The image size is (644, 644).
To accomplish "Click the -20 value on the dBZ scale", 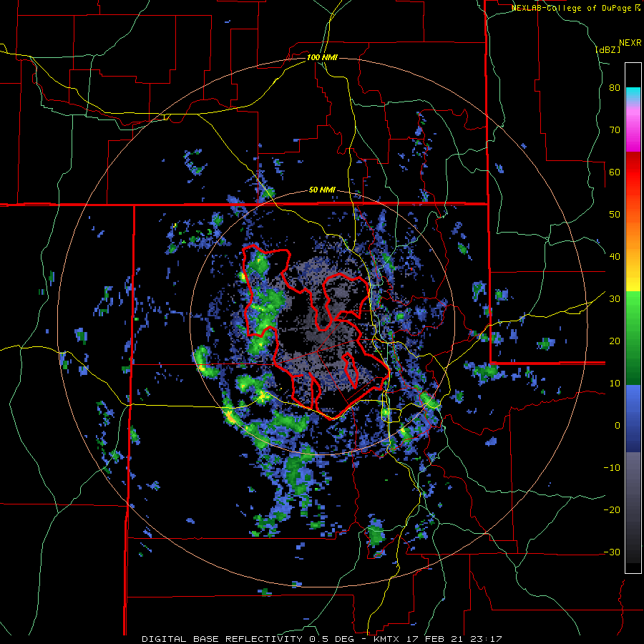I will [x=612, y=509].
